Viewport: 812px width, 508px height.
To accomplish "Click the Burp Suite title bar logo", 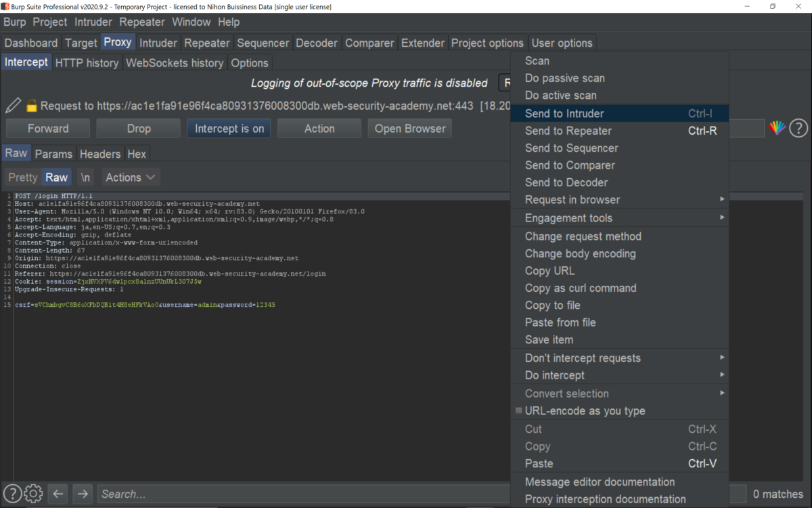I will (x=5, y=6).
